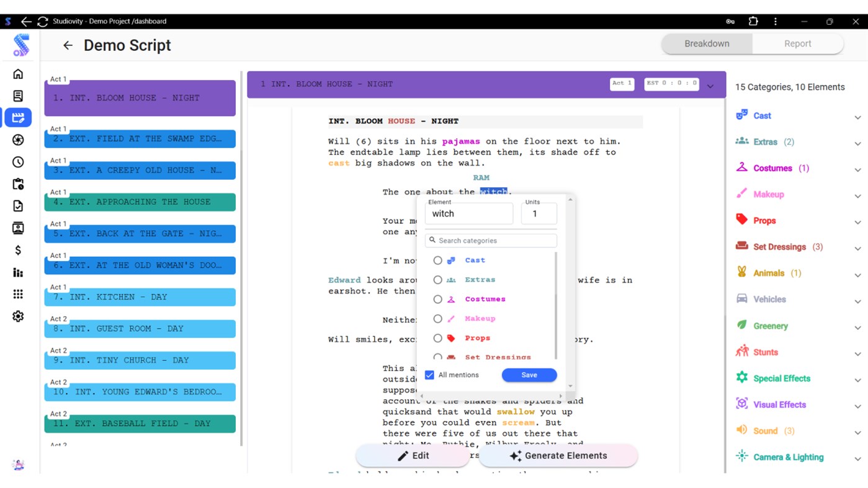This screenshot has width=868, height=488.
Task: Click the Camera & Lighting category label
Action: [x=789, y=457]
